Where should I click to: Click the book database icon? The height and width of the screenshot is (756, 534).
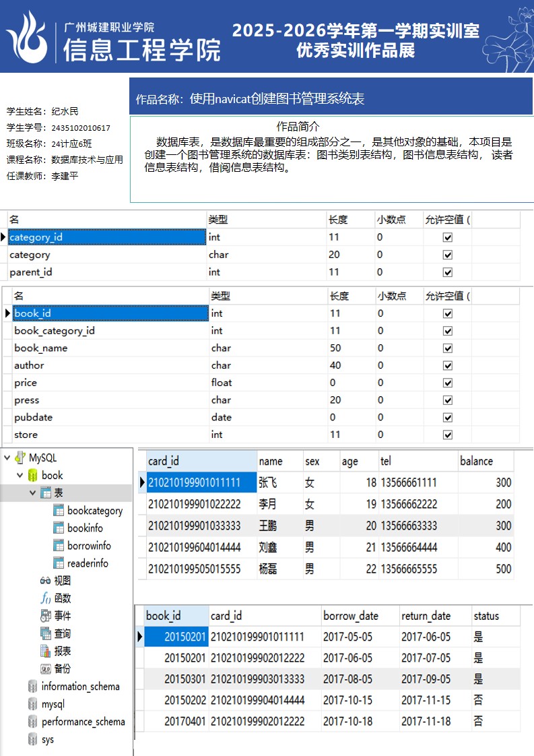33,476
